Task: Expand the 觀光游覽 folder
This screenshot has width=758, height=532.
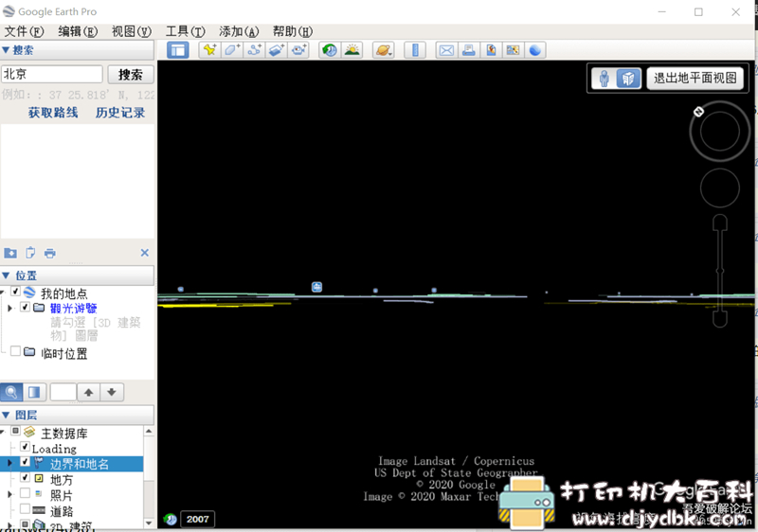Action: click(x=9, y=308)
